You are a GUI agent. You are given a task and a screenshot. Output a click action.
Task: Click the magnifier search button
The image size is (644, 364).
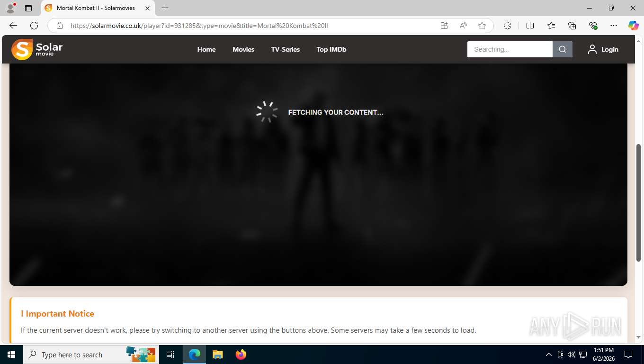click(x=563, y=49)
